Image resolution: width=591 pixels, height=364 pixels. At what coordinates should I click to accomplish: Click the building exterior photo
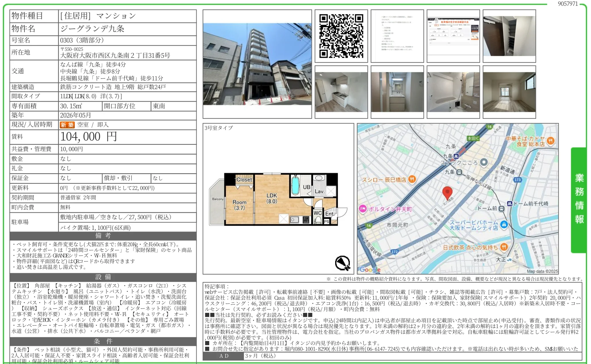tap(257, 64)
